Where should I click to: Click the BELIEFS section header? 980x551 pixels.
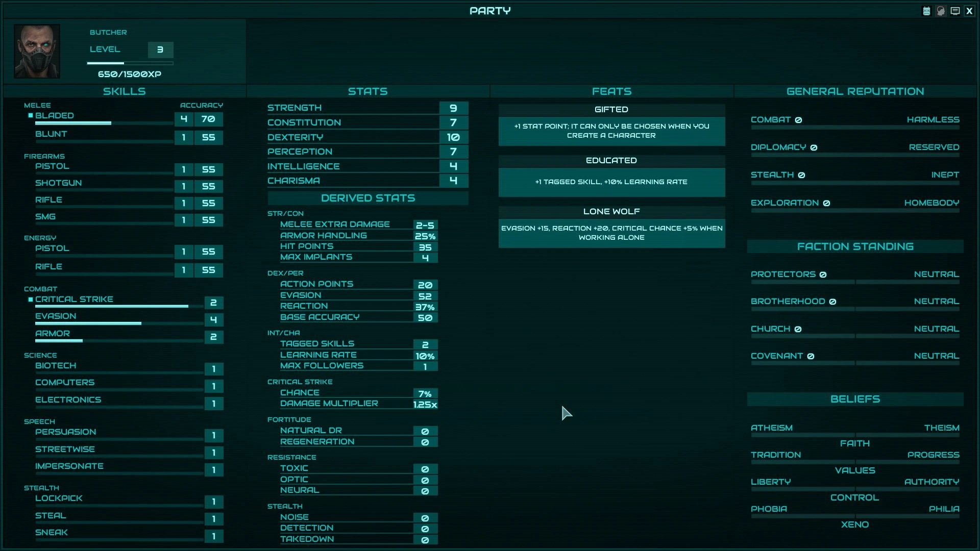(x=855, y=398)
